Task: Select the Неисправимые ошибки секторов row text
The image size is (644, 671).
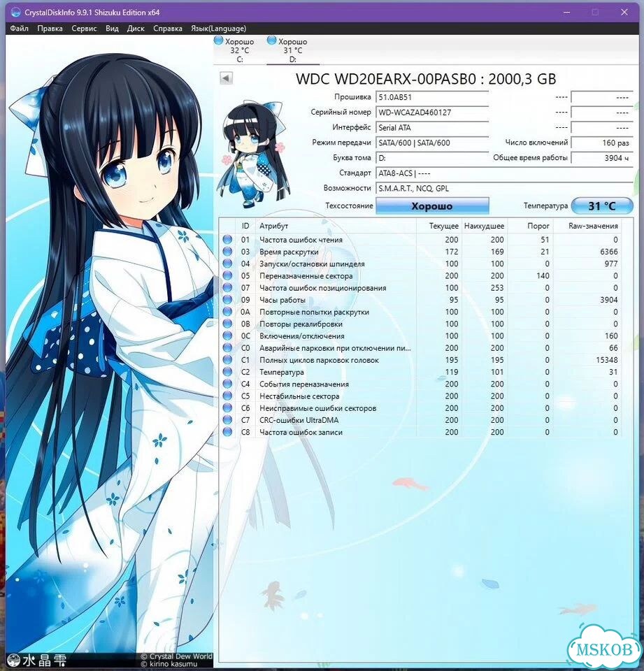Action: pos(317,407)
